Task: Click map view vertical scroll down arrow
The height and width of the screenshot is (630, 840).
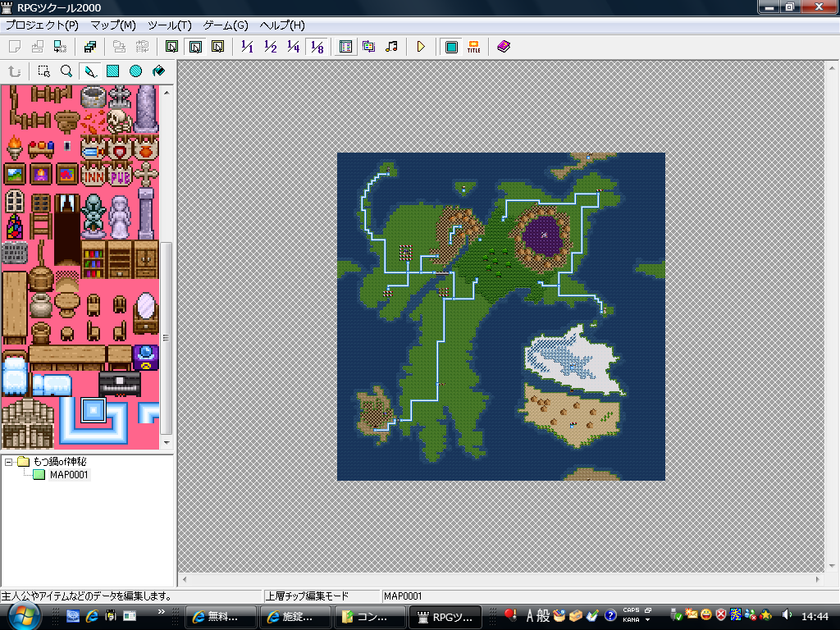Action: click(x=832, y=566)
